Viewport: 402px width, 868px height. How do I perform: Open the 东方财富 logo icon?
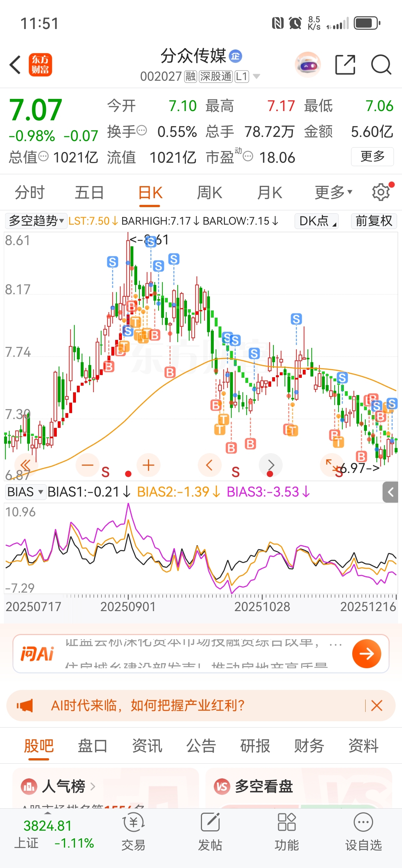[x=40, y=65]
